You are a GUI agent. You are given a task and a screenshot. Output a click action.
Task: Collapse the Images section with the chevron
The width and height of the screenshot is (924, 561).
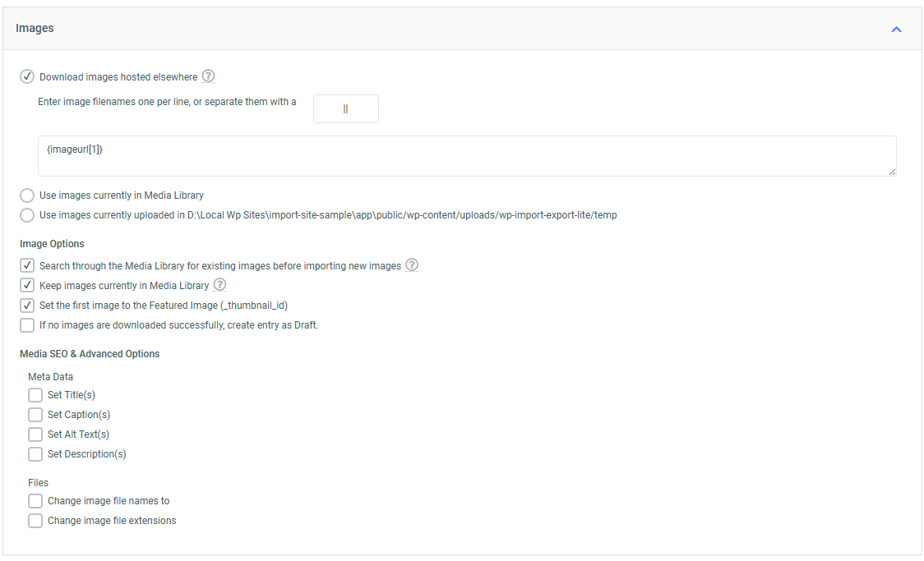[x=896, y=29]
